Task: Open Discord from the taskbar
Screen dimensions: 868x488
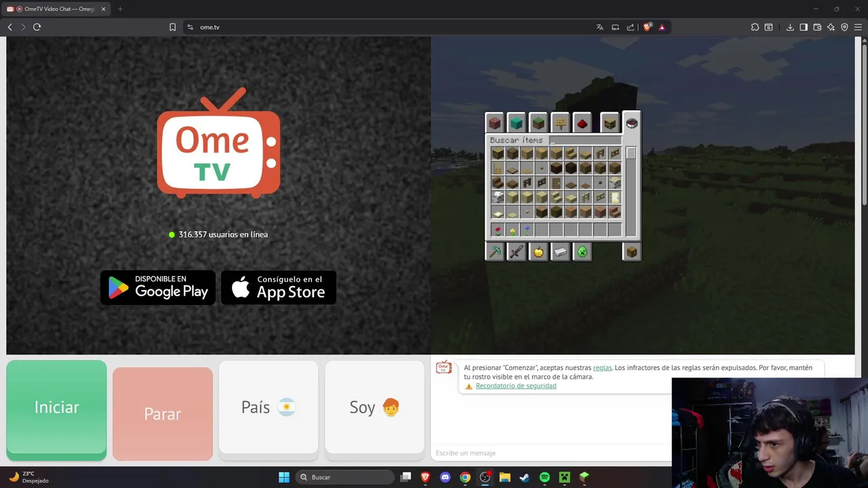Action: 445,477
